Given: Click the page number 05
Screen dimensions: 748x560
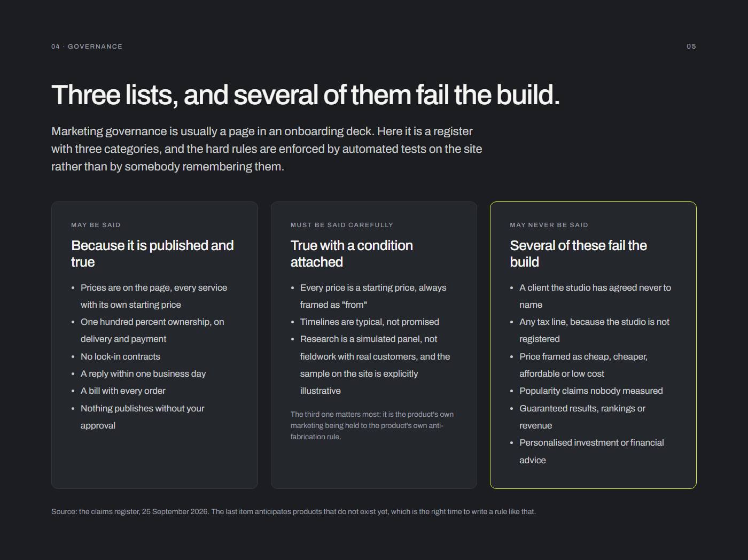Looking at the screenshot, I should pos(691,46).
